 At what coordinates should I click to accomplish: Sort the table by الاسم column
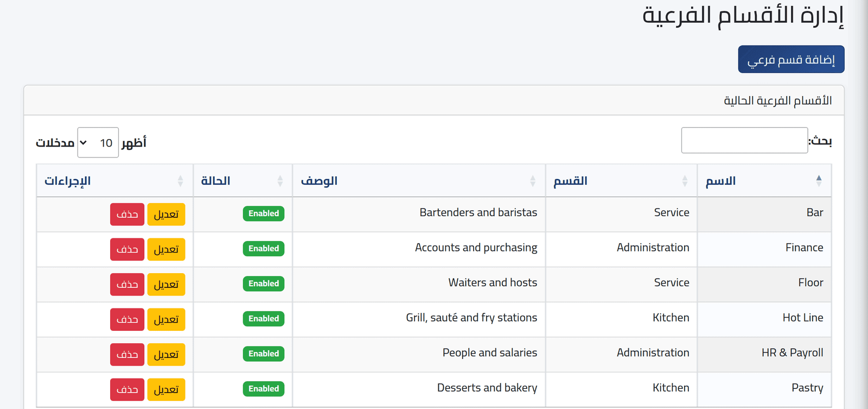pyautogui.click(x=764, y=181)
